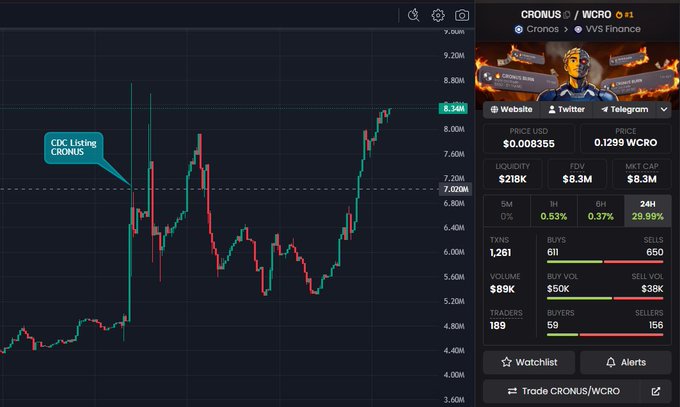Click the fire #1 trending badge

[624, 15]
